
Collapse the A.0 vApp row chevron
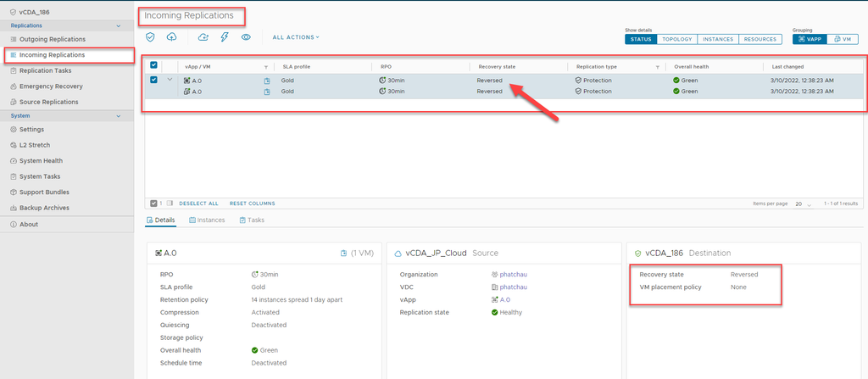point(170,81)
